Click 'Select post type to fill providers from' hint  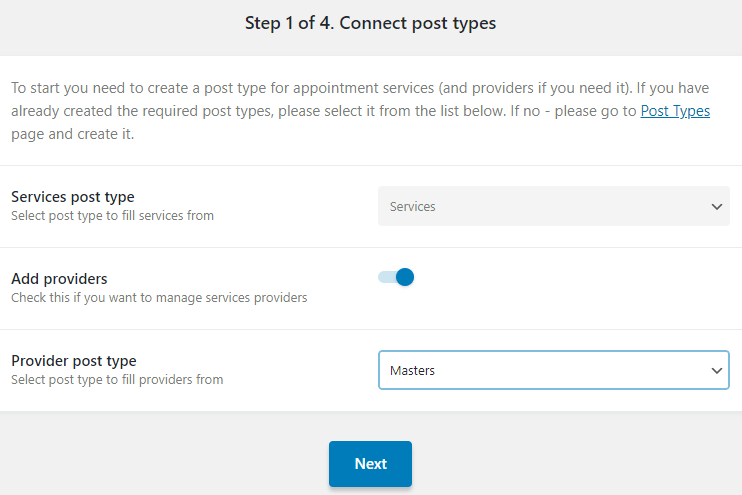(117, 380)
